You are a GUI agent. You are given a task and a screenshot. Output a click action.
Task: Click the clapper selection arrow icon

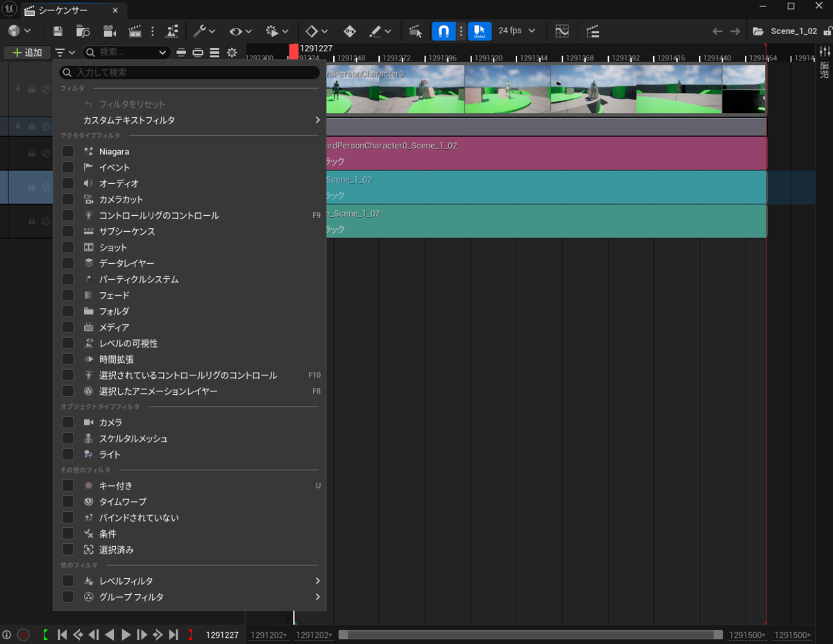coord(416,31)
